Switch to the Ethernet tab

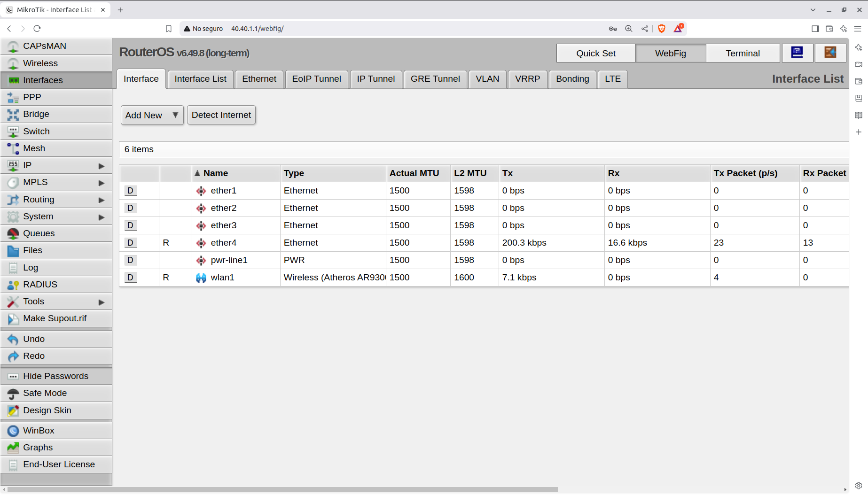coord(259,79)
